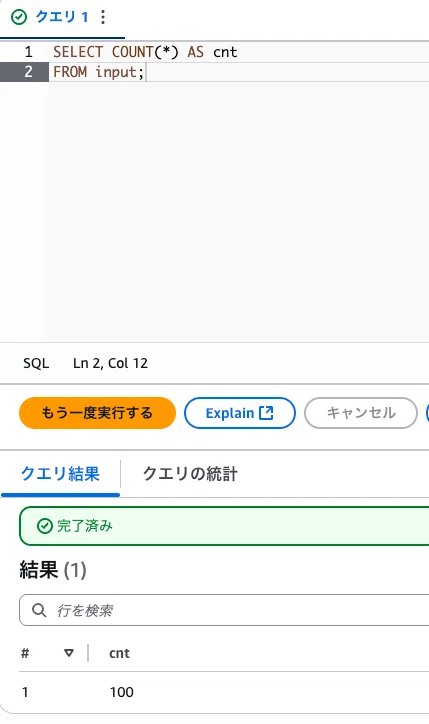Click the external link icon in Explain button

(266, 412)
